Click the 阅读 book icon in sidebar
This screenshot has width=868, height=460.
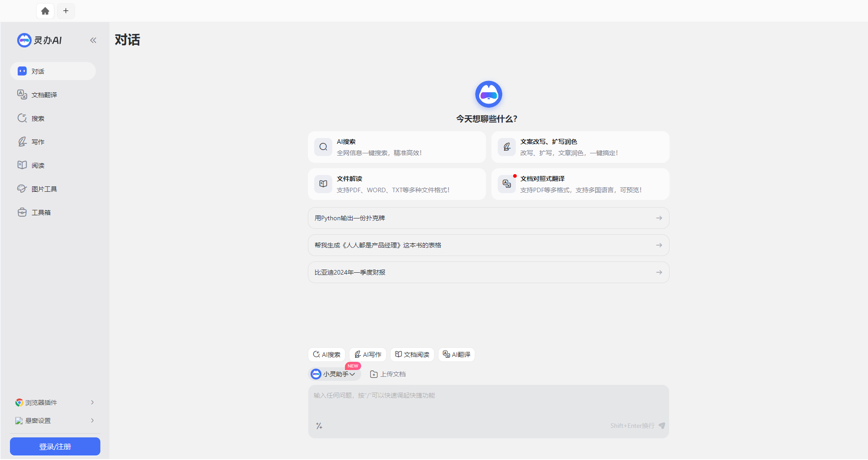click(22, 165)
